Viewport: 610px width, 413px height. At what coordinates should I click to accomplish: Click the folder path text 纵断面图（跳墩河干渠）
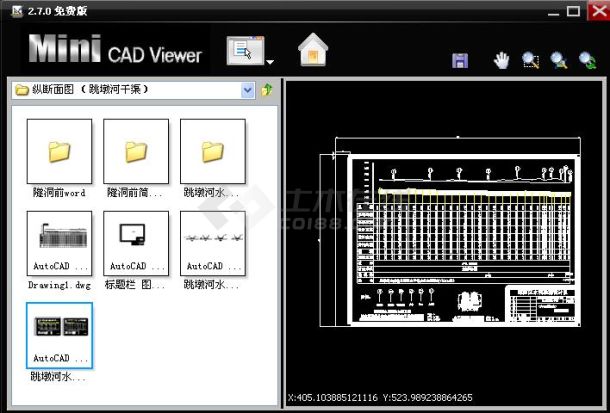90,89
